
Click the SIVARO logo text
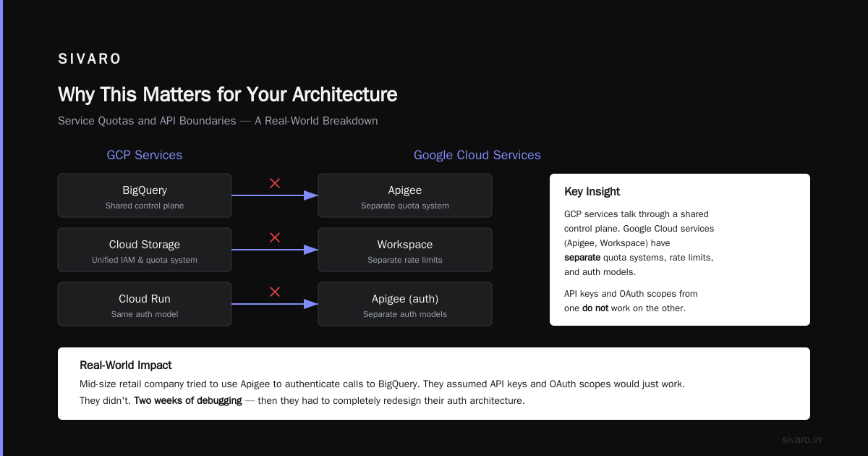[90, 59]
